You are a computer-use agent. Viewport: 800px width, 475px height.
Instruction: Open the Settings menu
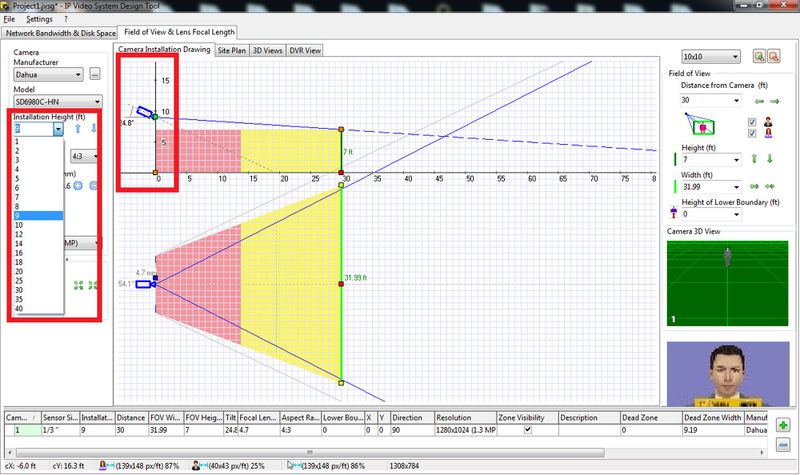click(x=40, y=19)
